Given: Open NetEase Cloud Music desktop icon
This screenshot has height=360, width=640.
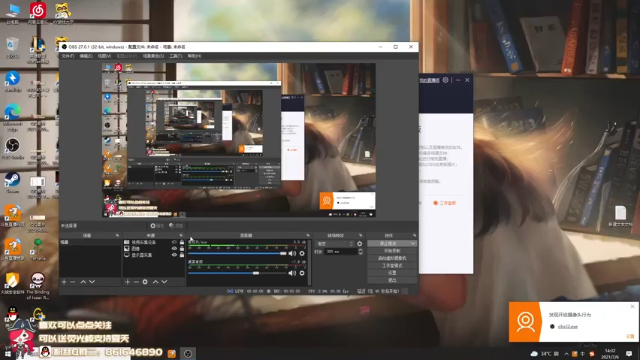Looking at the screenshot, I should (x=38, y=13).
